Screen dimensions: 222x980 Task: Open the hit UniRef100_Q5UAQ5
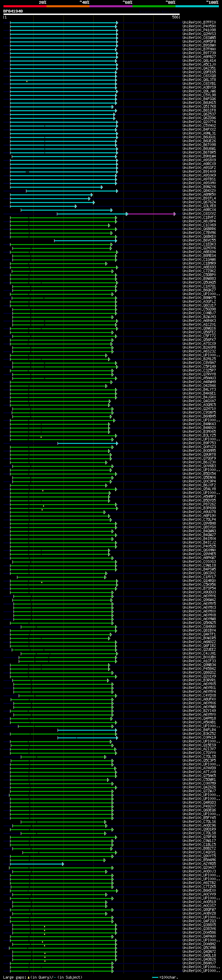click(199, 283)
